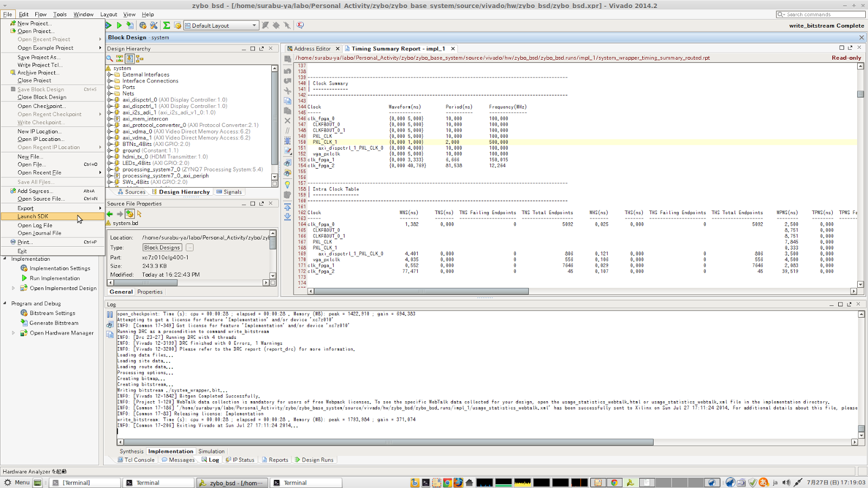Close the Timing Summary Report tab
The height and width of the screenshot is (488, 868).
tap(453, 49)
